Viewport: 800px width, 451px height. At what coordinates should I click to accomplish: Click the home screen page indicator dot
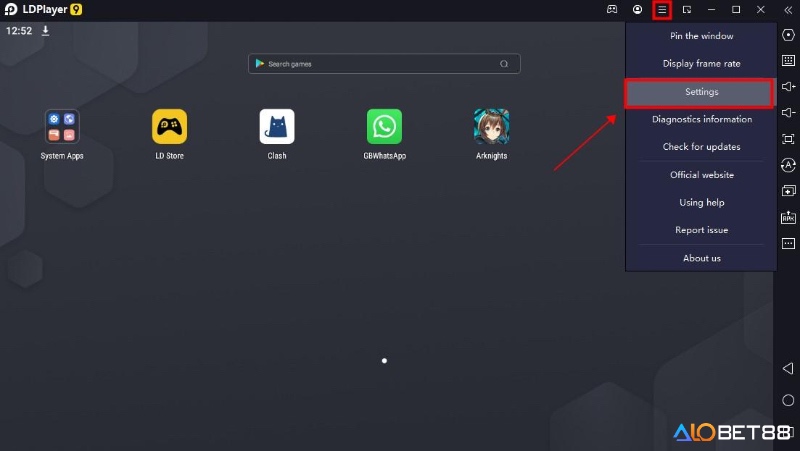pyautogui.click(x=384, y=361)
